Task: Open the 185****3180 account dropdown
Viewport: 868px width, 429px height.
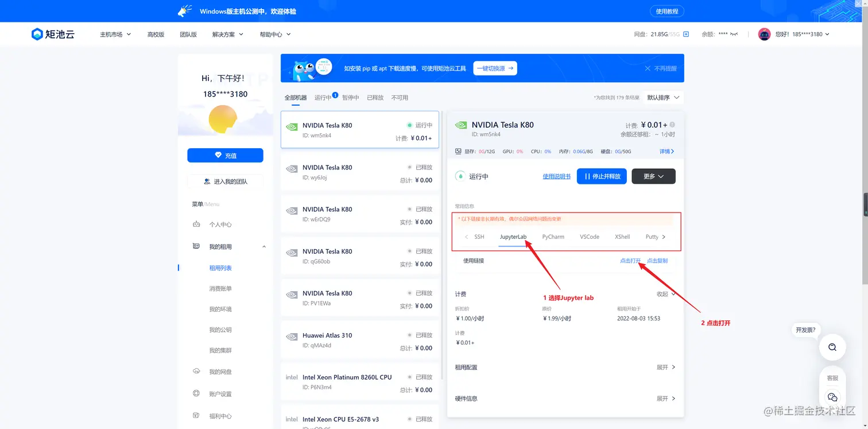Action: tap(803, 34)
